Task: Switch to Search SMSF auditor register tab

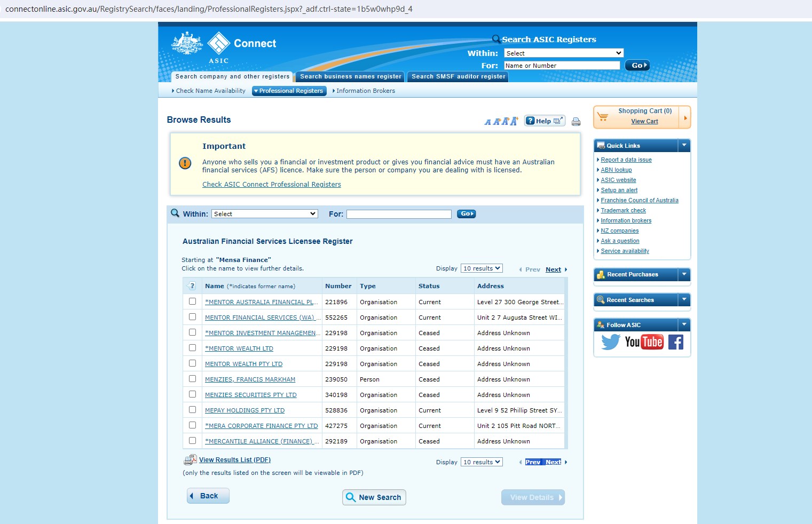Action: (458, 77)
